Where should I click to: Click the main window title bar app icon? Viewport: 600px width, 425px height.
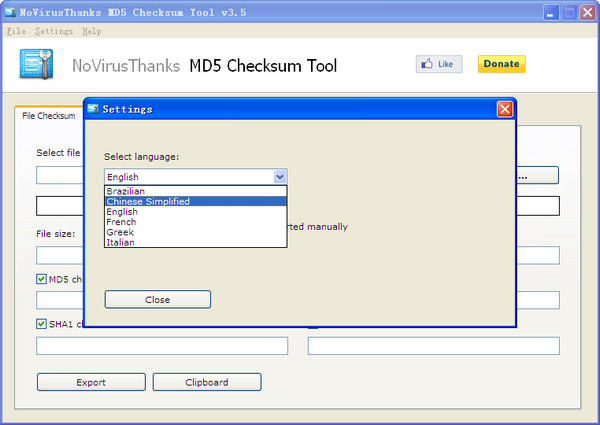[10, 12]
